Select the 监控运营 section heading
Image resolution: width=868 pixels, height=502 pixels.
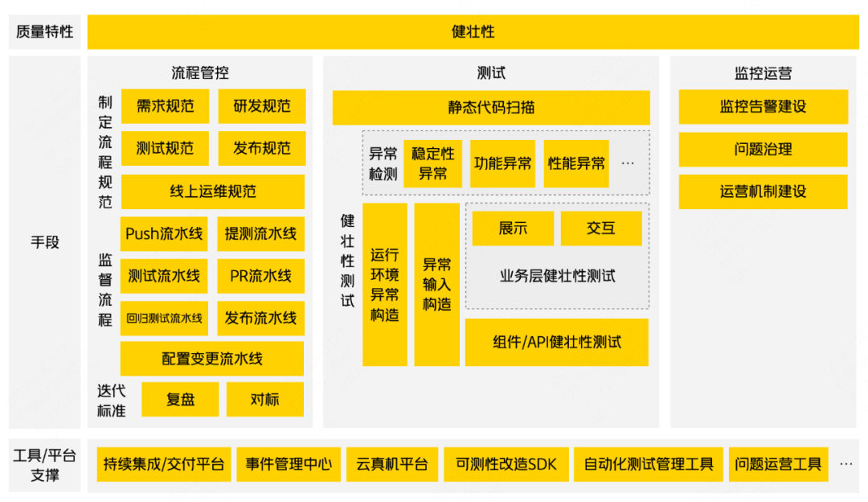[x=763, y=73]
